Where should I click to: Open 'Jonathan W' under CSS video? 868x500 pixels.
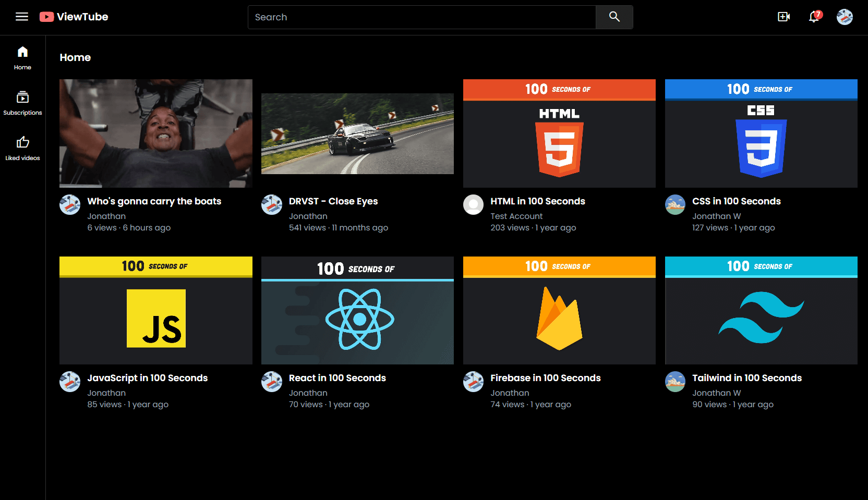point(716,216)
